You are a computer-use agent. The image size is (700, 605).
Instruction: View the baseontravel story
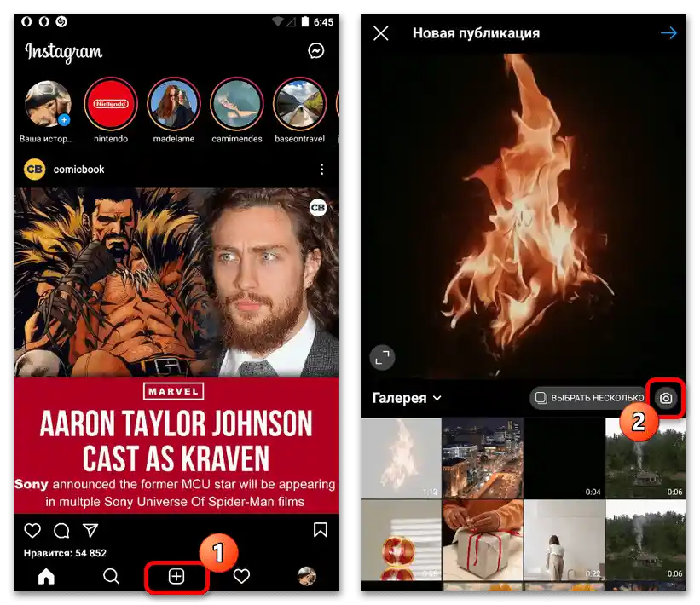tap(299, 104)
